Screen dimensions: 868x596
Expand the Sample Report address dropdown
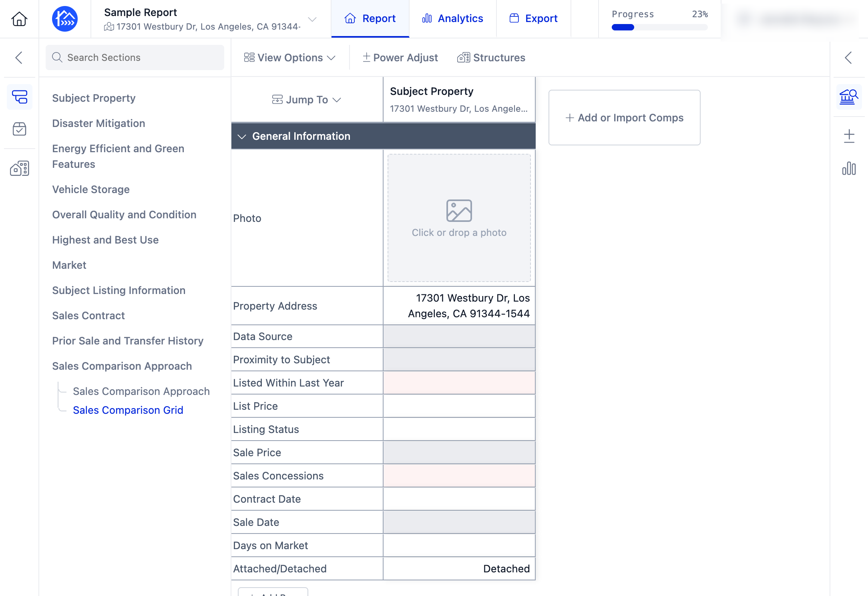[x=312, y=19]
